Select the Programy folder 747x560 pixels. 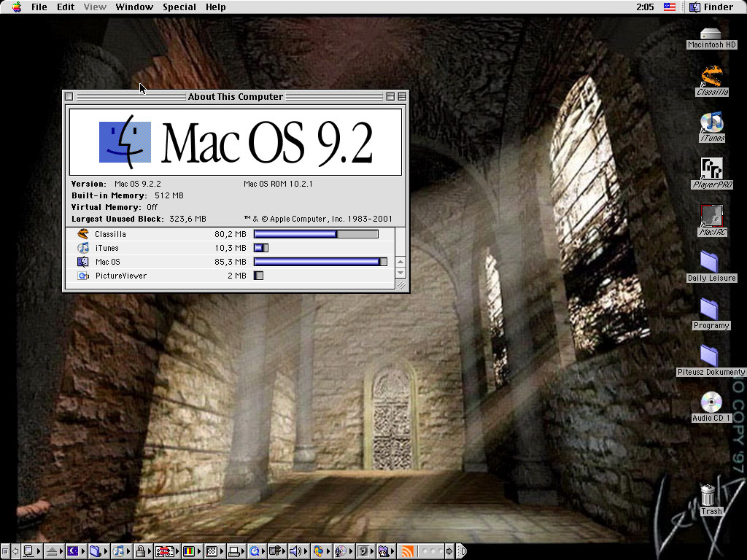tap(711, 314)
